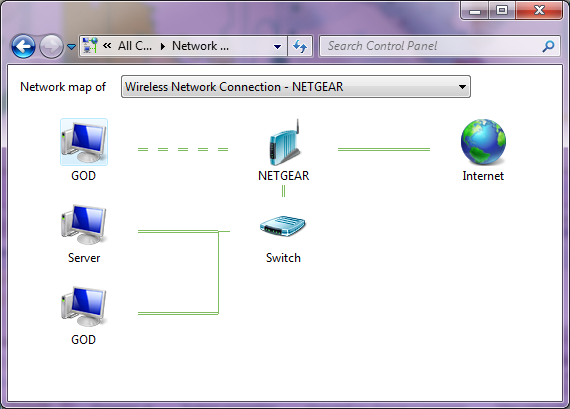This screenshot has width=570, height=409.
Task: Maximize the Network Map window
Action: click(502, 10)
